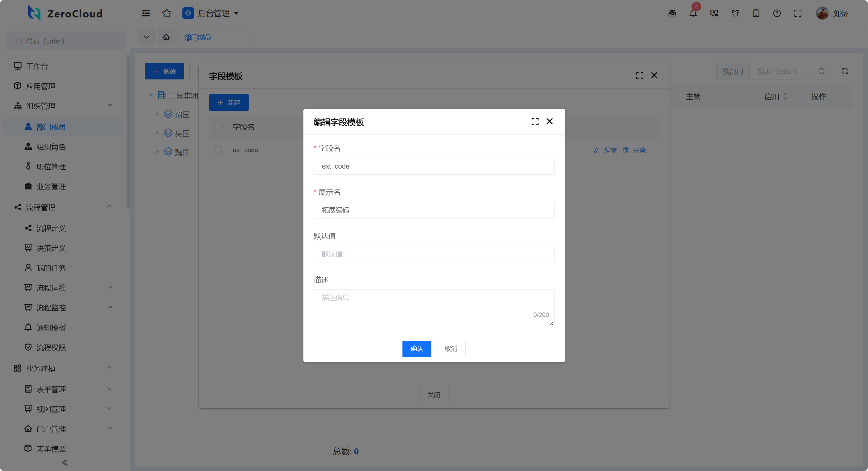The height and width of the screenshot is (471, 868).
Task: Expand the 蜀国 tree node
Action: tap(157, 114)
